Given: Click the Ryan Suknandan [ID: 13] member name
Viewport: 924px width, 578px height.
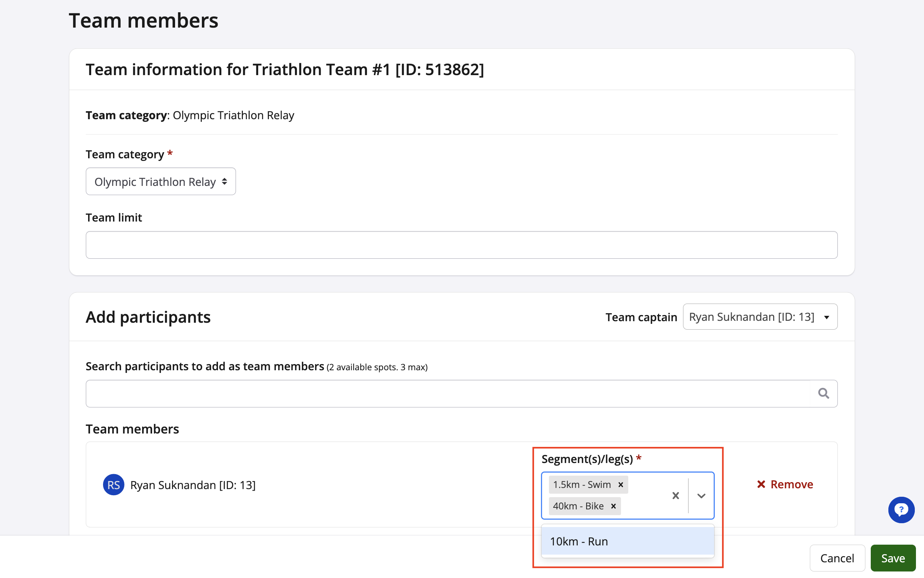Looking at the screenshot, I should 193,485.
